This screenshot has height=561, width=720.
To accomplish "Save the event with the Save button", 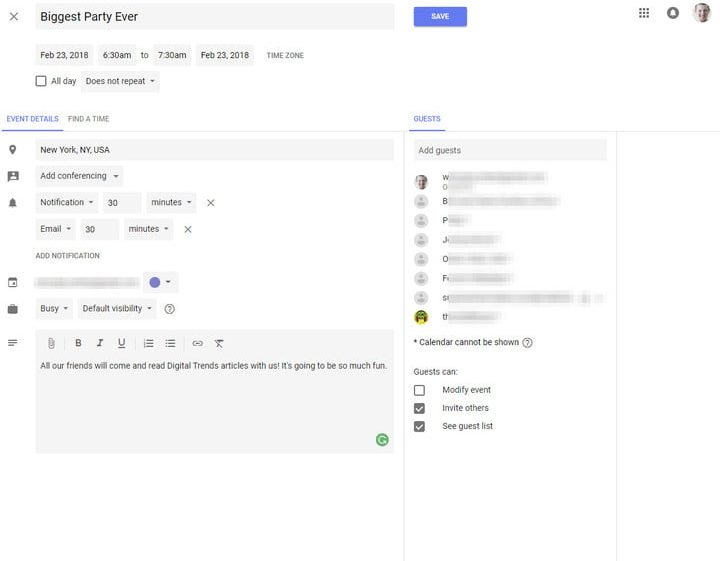I will click(440, 17).
